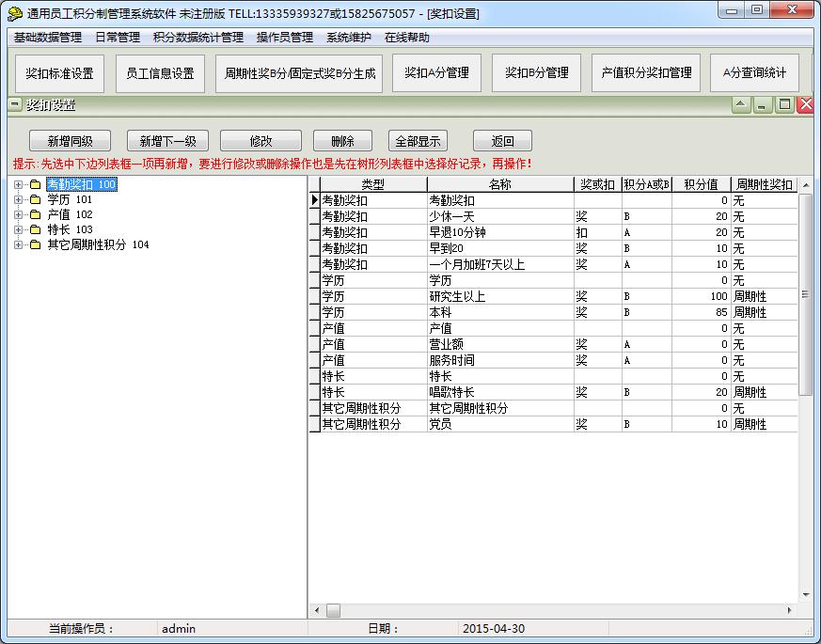Click folder icon next to 考勤奖扣 100

35,185
